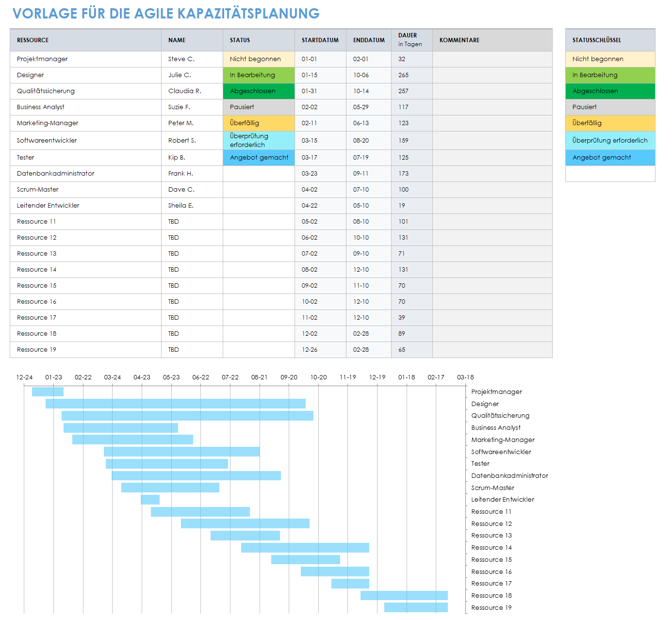
Task: Click the comments cell for Projektmanager
Action: coord(492,59)
